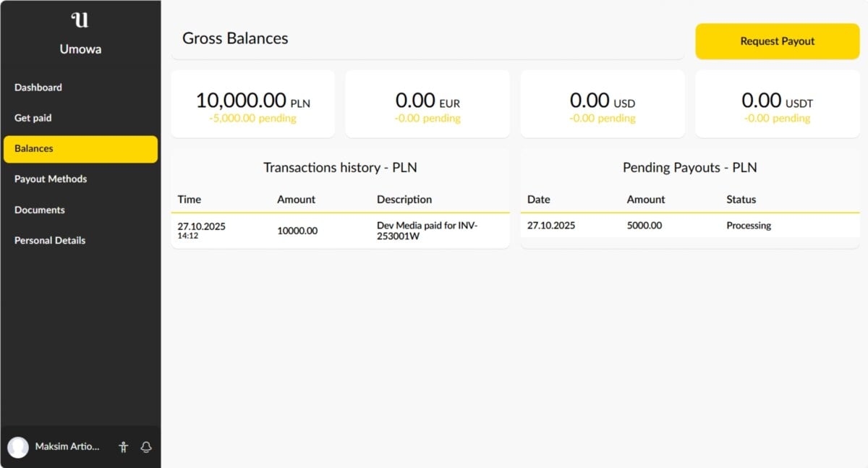This screenshot has width=868, height=468.
Task: Click the Umowa brand name text
Action: coord(80,50)
